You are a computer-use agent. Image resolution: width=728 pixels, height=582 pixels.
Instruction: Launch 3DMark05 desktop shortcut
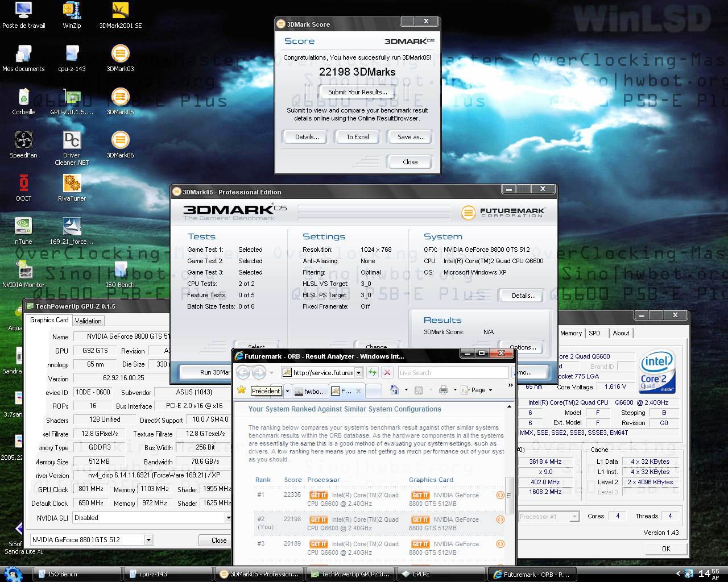point(120,102)
